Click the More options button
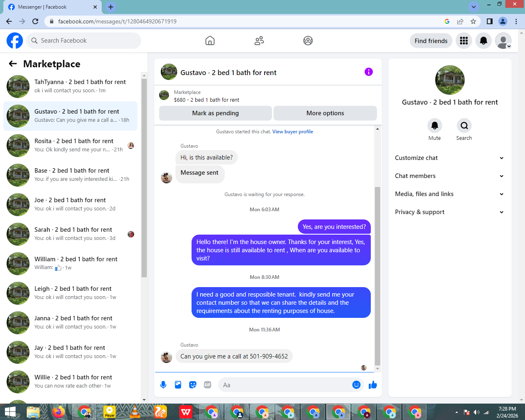This screenshot has height=420, width=525. coord(325,113)
